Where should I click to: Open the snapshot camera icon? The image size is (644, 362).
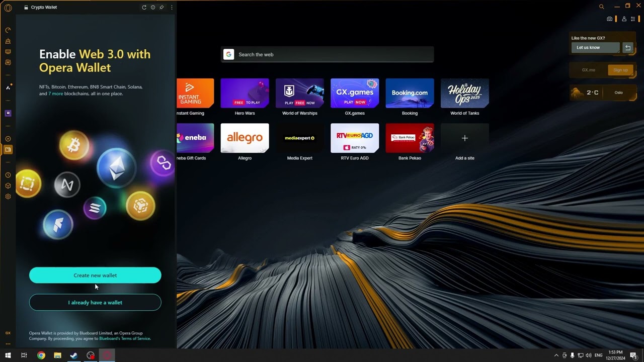(x=610, y=19)
